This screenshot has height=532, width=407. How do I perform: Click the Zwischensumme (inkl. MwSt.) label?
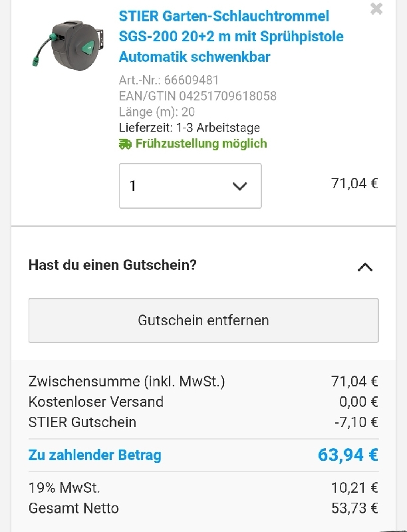point(127,382)
